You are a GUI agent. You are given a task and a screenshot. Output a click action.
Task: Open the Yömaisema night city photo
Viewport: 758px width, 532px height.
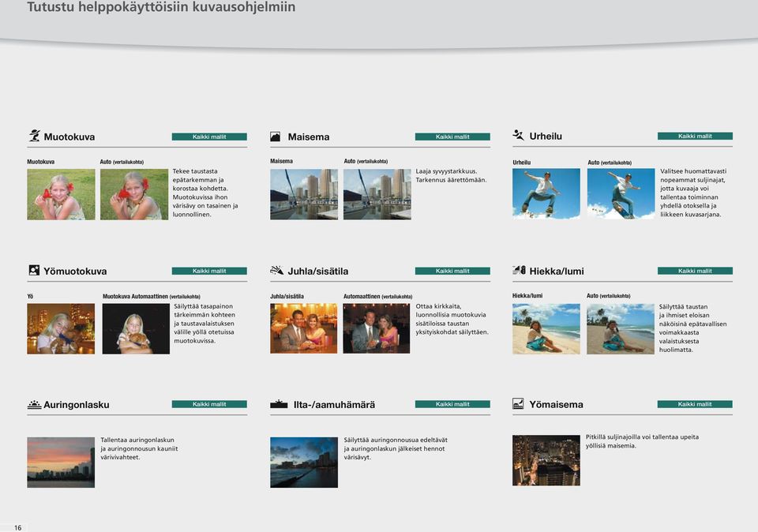point(546,460)
